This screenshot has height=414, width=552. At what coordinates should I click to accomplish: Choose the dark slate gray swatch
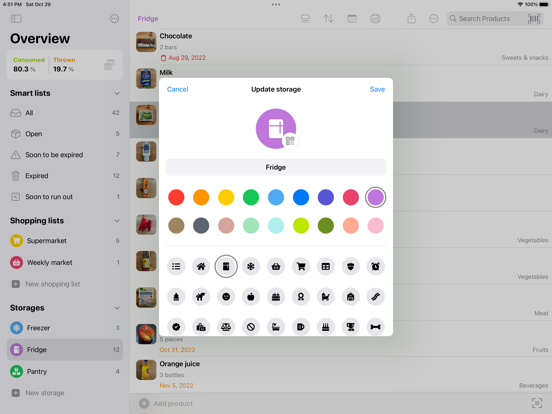pyautogui.click(x=201, y=226)
